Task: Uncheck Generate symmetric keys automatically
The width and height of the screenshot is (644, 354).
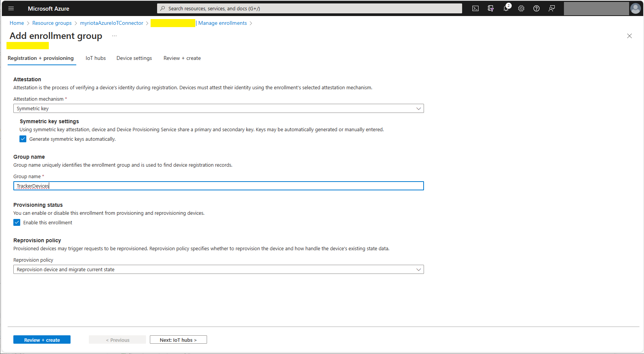Action: tap(23, 139)
